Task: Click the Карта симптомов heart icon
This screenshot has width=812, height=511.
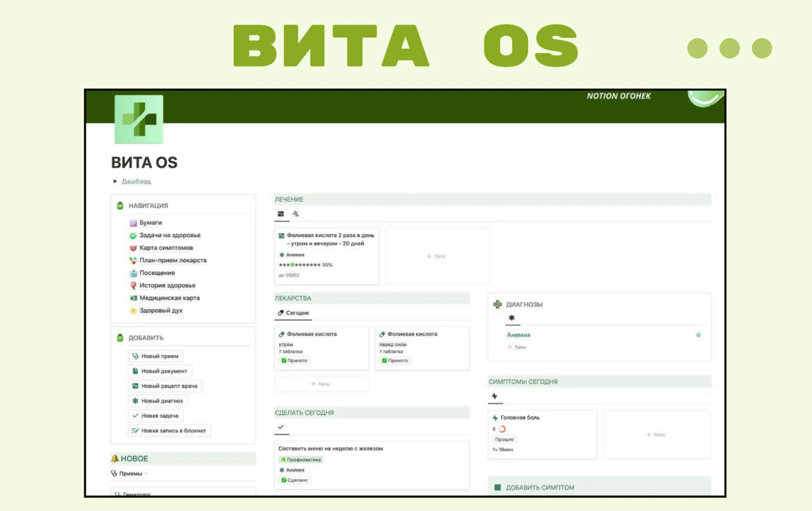Action: click(x=134, y=248)
